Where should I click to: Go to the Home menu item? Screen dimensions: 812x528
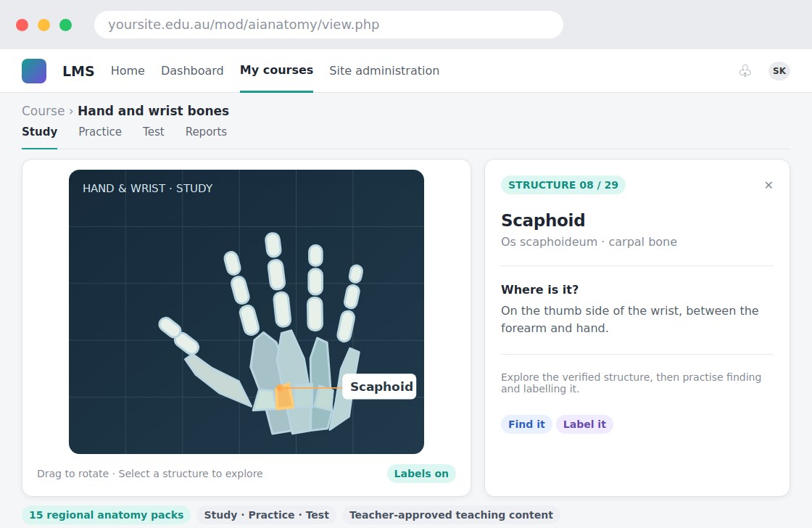tap(128, 71)
